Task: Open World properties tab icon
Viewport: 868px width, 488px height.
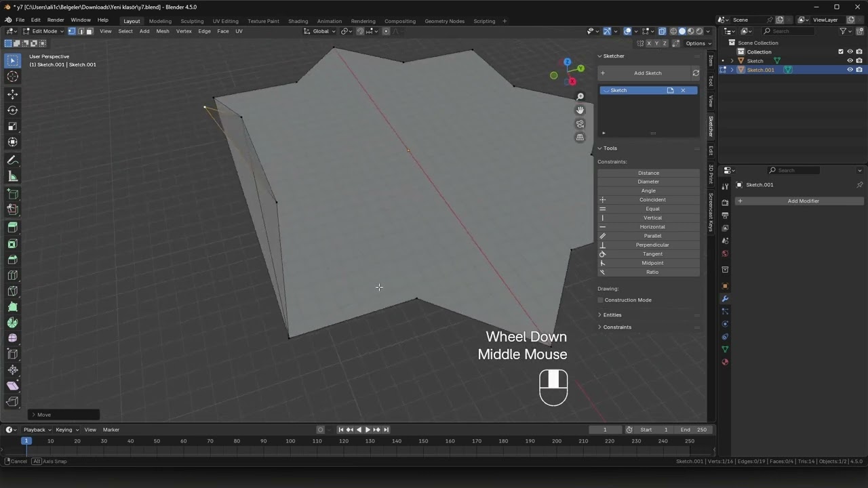Action: pyautogui.click(x=725, y=253)
